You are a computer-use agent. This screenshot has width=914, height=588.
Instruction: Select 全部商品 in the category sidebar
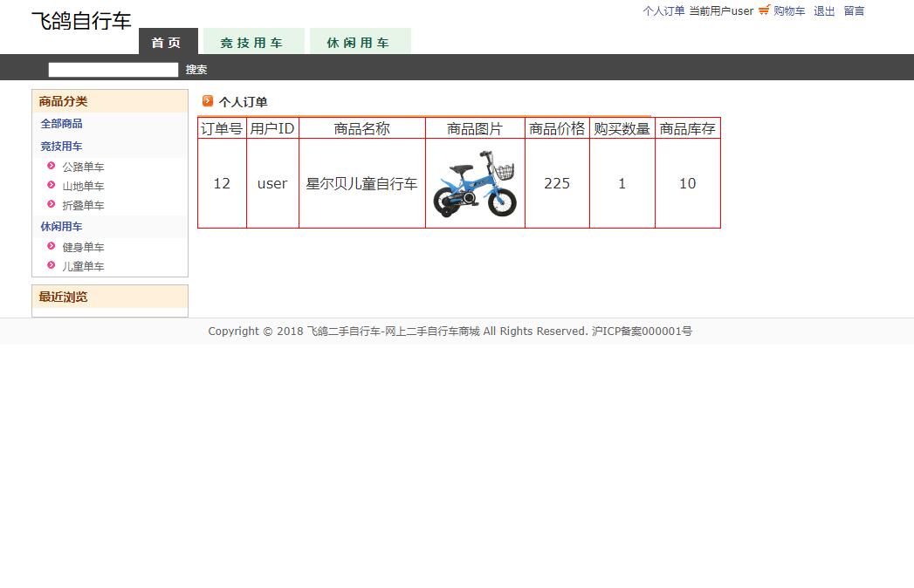click(61, 124)
